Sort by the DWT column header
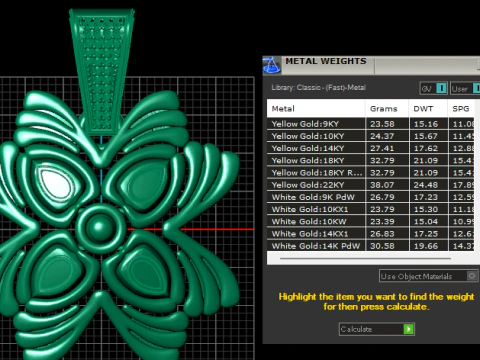 click(428, 108)
